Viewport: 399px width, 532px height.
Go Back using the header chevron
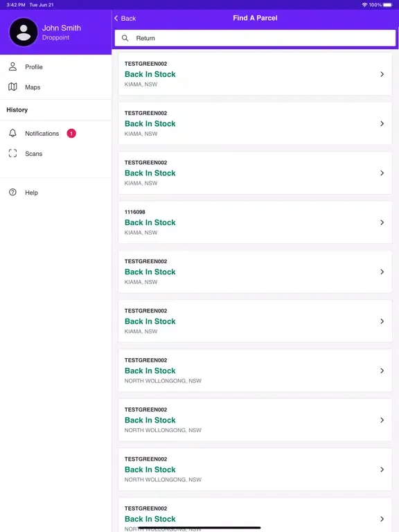coord(116,18)
